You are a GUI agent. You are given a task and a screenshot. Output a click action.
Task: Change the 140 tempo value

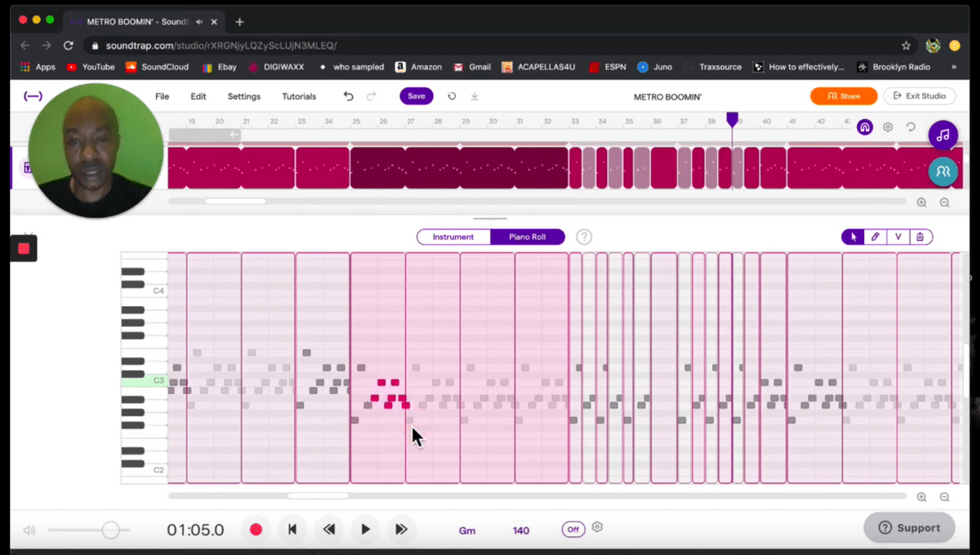pos(521,531)
